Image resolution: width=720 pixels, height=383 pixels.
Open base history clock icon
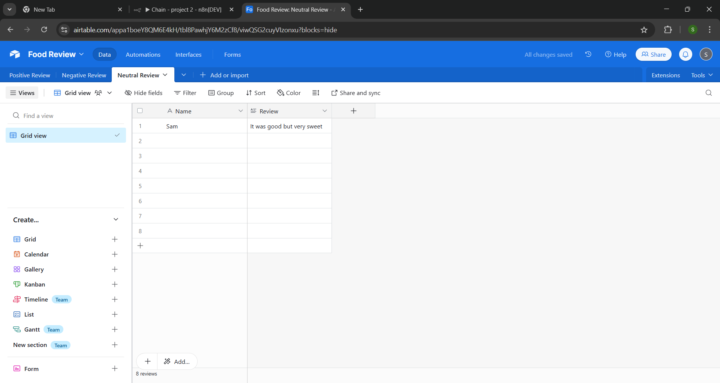(x=588, y=54)
